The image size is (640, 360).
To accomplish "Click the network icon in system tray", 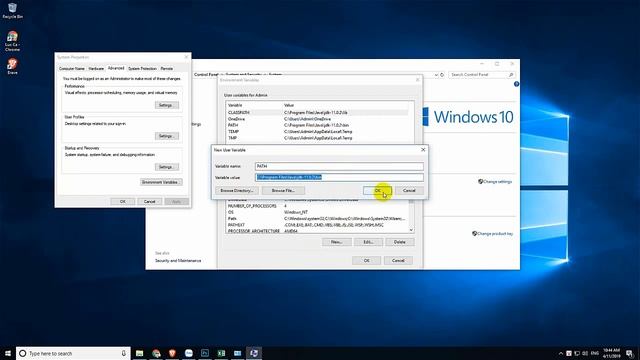I will click(x=577, y=353).
